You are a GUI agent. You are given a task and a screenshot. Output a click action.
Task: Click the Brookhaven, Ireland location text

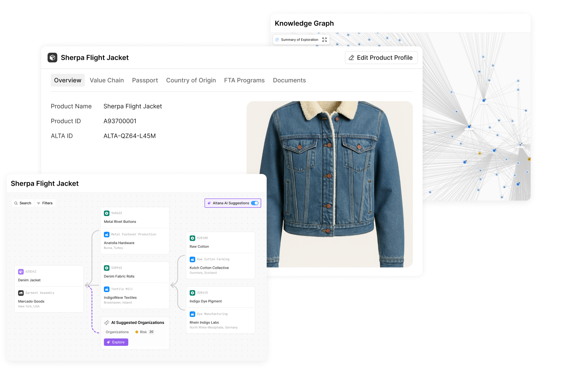[x=118, y=303]
